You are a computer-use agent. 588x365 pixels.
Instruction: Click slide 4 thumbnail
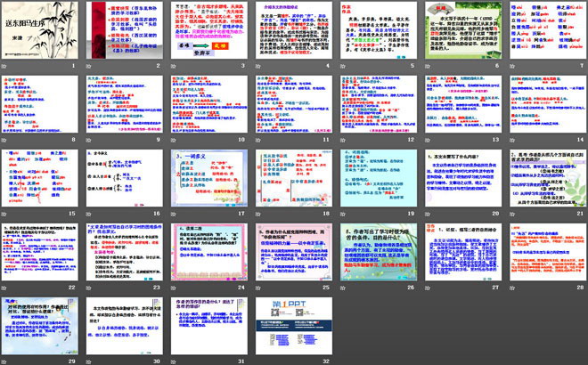pos(291,33)
